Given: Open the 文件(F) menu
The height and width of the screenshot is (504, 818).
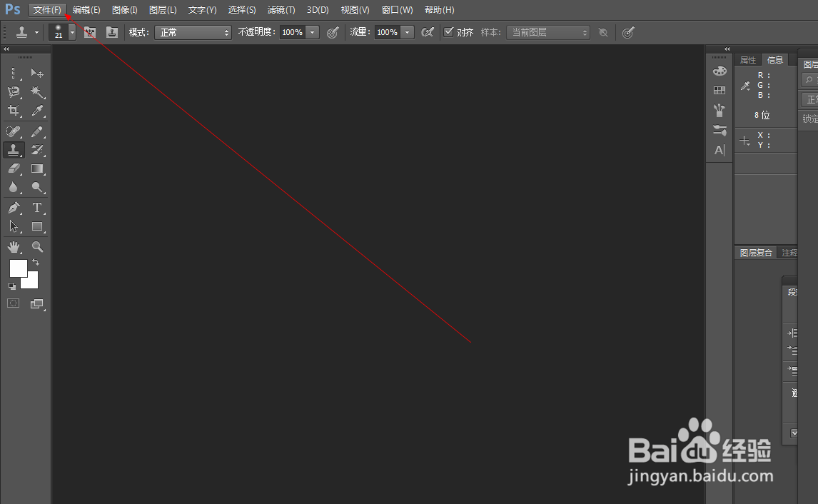Looking at the screenshot, I should [x=48, y=10].
